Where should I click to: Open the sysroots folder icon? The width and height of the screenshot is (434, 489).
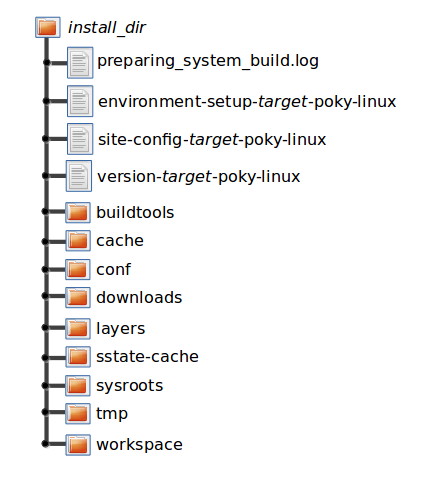coord(78,386)
